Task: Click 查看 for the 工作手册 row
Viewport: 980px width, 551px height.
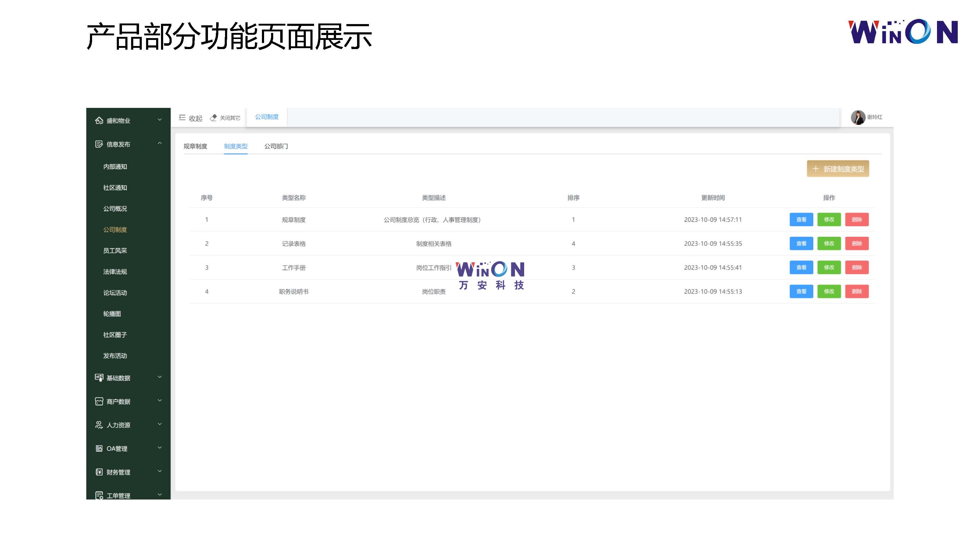Action: (x=801, y=267)
